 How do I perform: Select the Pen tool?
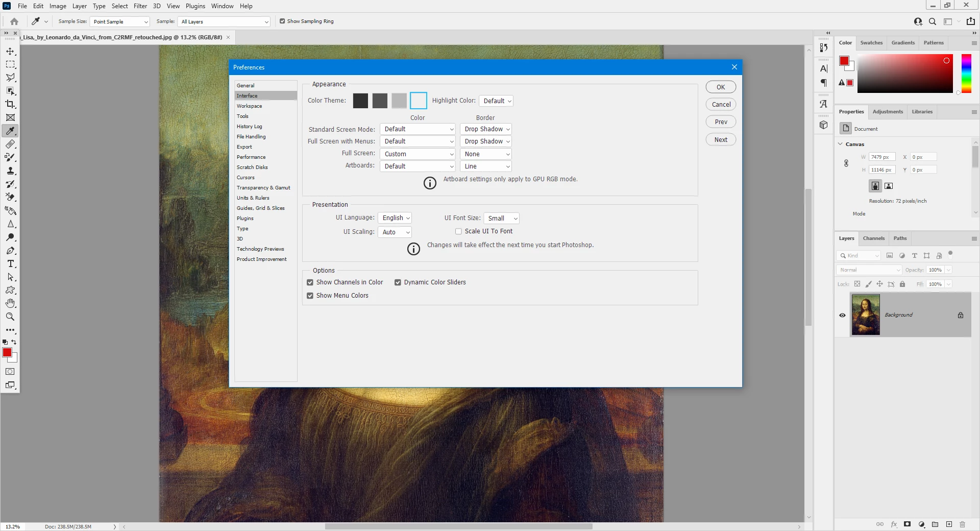(x=10, y=251)
